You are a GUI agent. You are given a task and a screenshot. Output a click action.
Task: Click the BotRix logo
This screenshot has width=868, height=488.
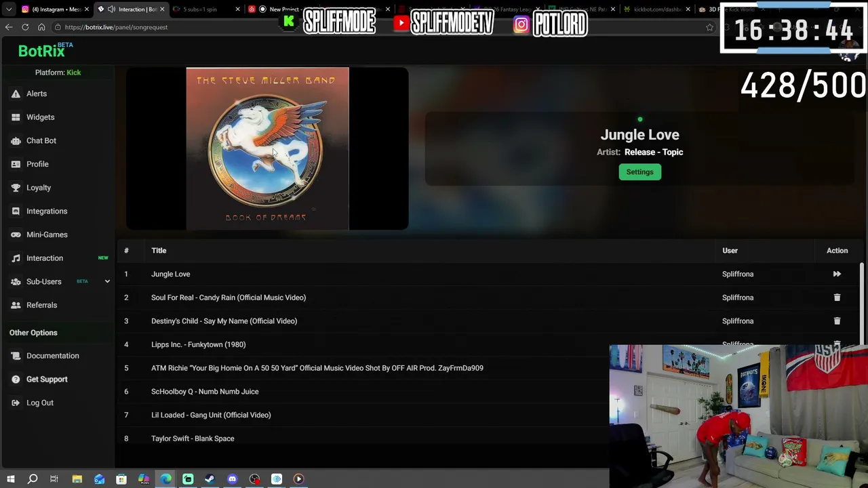pyautogui.click(x=45, y=50)
